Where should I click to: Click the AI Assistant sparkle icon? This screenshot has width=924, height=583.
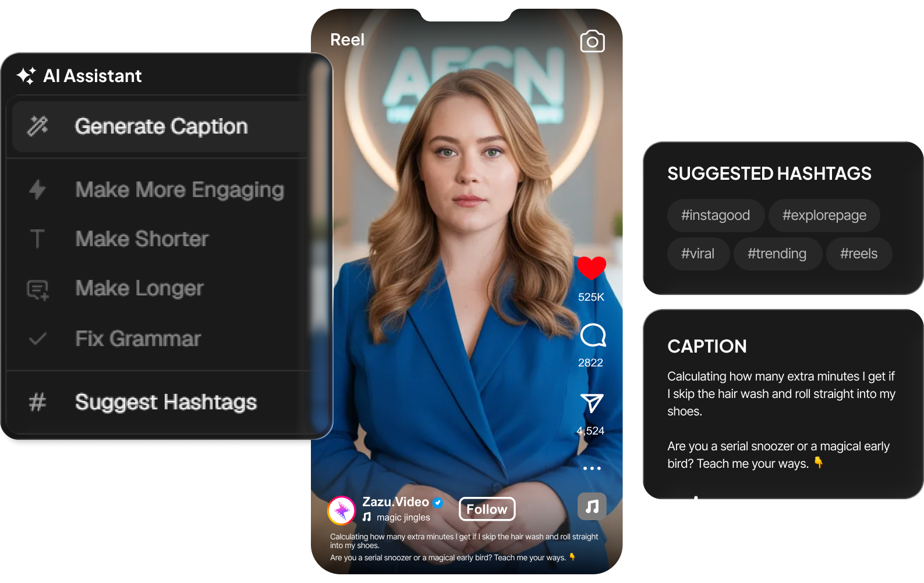click(x=26, y=76)
